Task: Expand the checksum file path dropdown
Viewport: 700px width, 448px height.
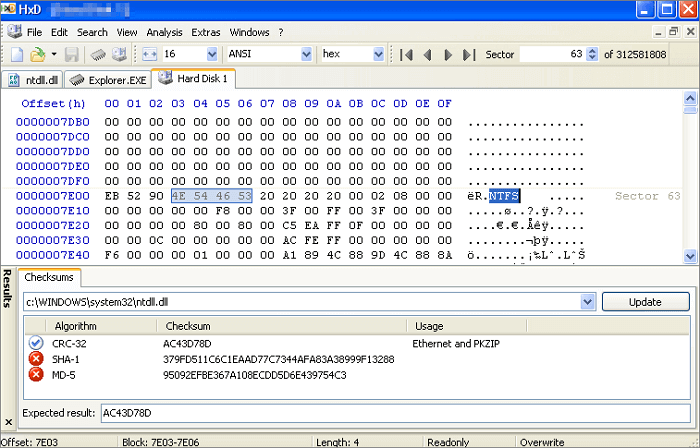Action: [x=588, y=301]
